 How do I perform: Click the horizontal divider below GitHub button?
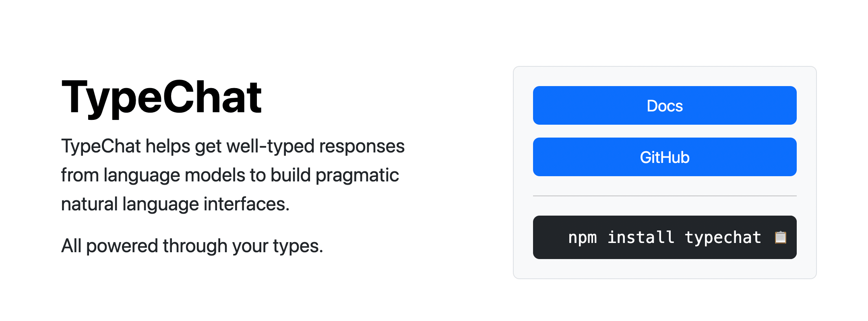tap(665, 196)
